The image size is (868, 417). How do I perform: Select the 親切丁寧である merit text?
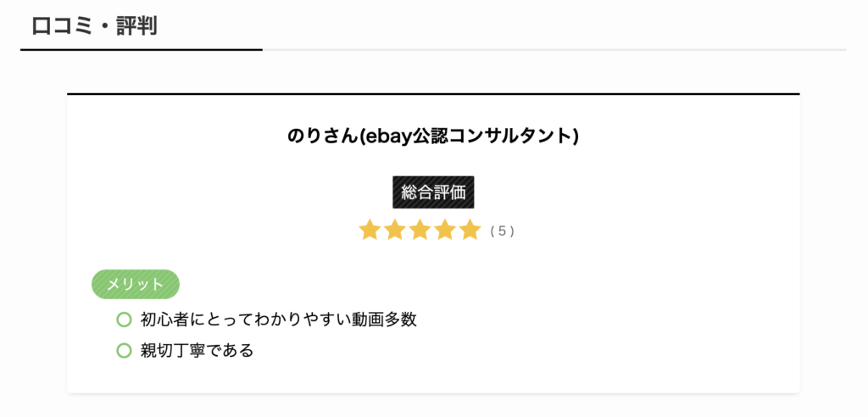197,351
